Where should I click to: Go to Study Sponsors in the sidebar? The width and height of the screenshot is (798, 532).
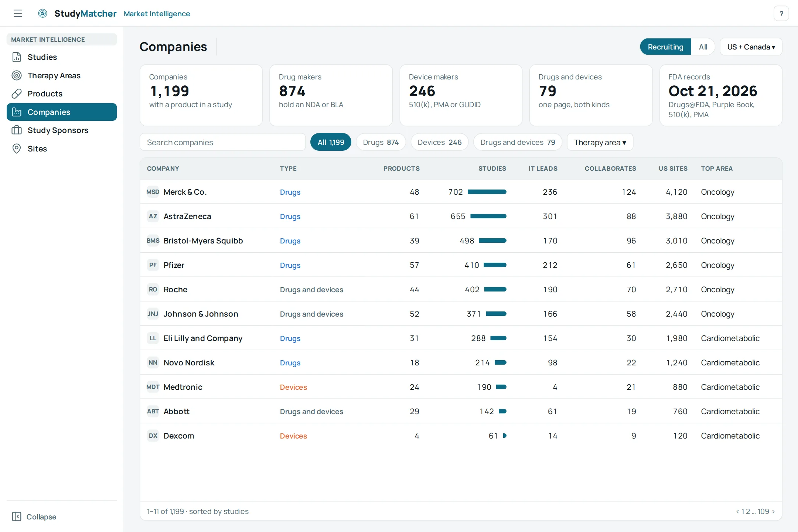tap(62, 130)
